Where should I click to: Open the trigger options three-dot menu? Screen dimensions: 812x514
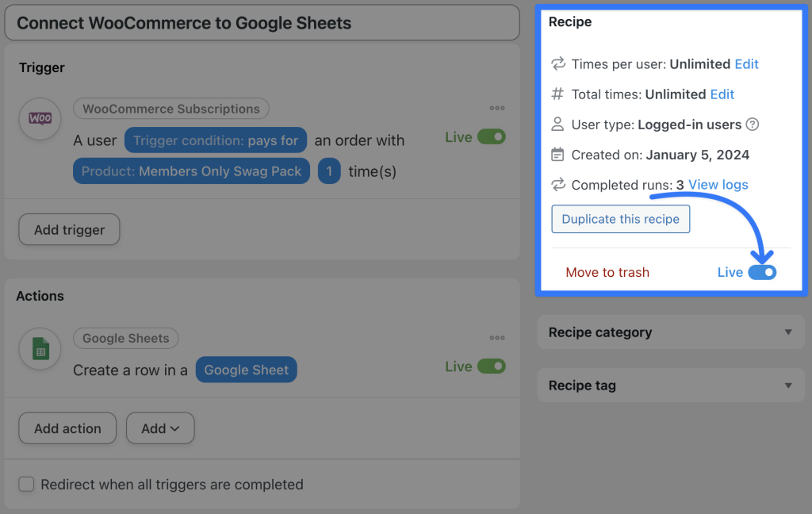click(x=497, y=107)
